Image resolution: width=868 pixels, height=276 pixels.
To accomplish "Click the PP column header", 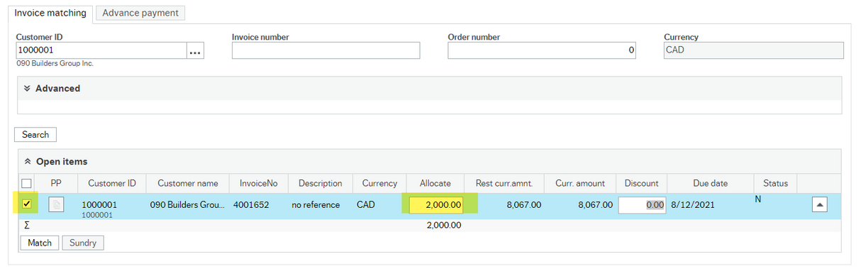I will [56, 183].
